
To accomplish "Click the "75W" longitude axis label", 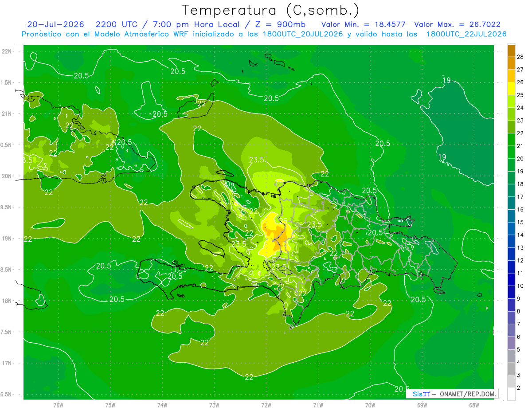I will pyautogui.click(x=110, y=405).
